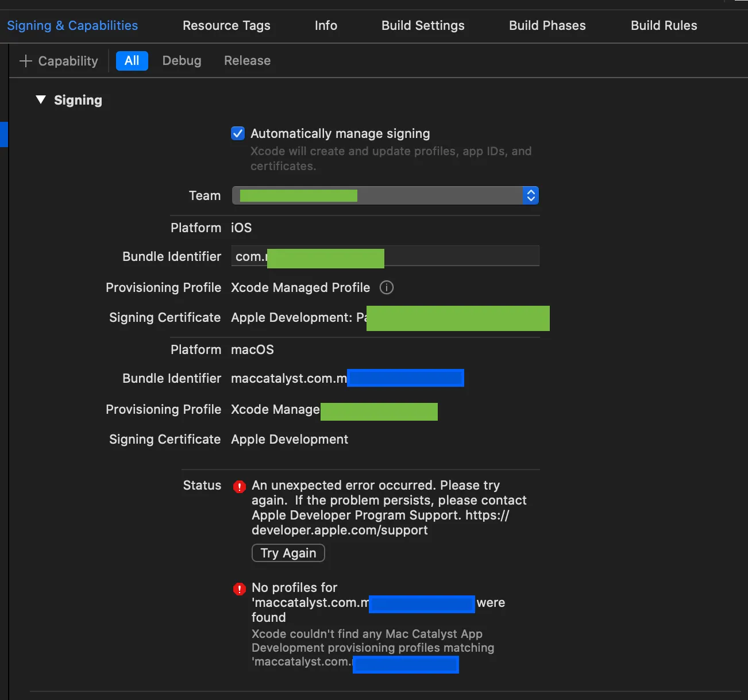Collapse the Signing section triangle
The width and height of the screenshot is (748, 700).
41,100
